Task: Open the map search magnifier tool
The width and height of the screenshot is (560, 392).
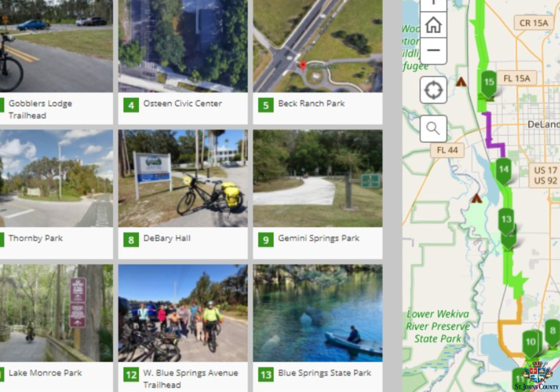Action: click(x=433, y=129)
